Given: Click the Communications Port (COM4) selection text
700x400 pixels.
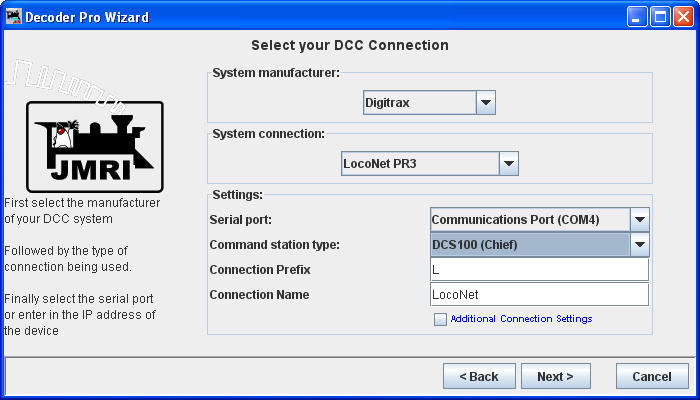Looking at the screenshot, I should click(x=529, y=219).
